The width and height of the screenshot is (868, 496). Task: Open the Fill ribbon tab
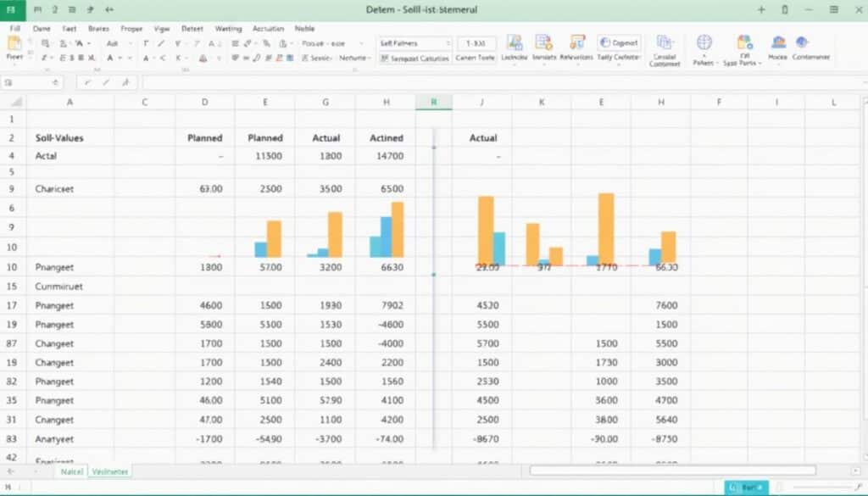[x=15, y=28]
